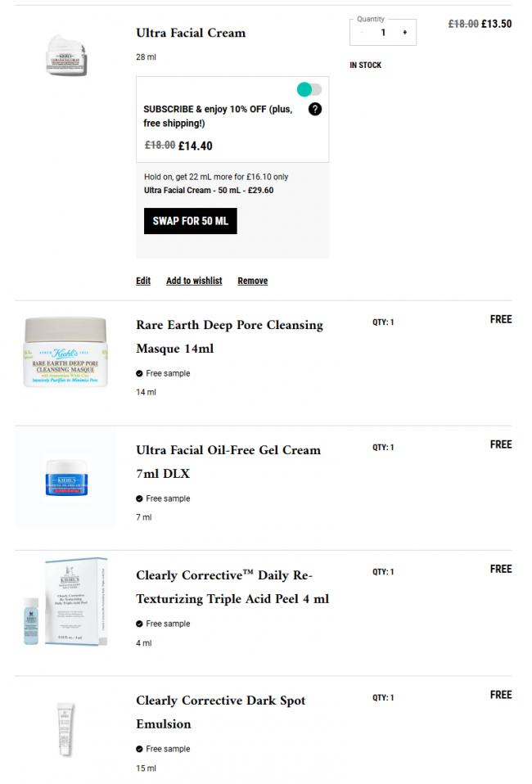This screenshot has width=532, height=784.
Task: View the Ultra Facial Cream jar thumbnail
Action: [x=66, y=56]
